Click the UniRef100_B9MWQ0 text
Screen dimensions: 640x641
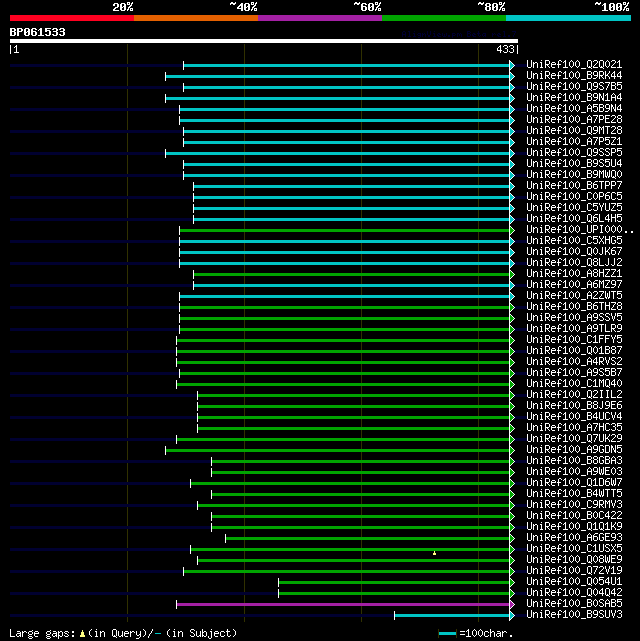(574, 175)
